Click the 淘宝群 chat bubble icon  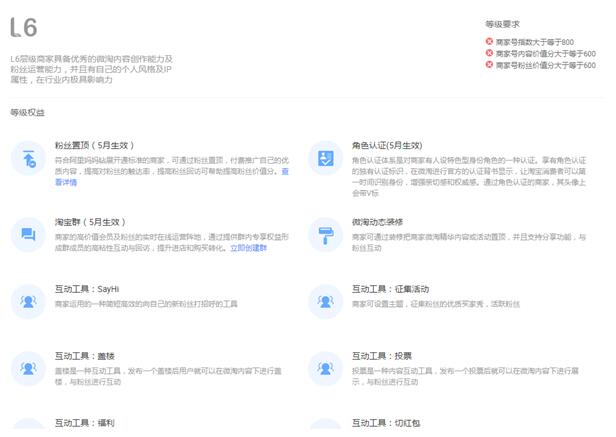point(28,234)
